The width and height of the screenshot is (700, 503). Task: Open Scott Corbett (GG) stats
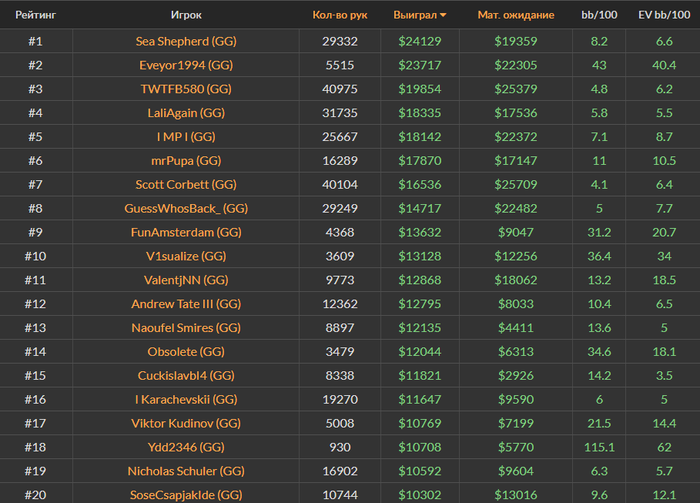(x=185, y=184)
